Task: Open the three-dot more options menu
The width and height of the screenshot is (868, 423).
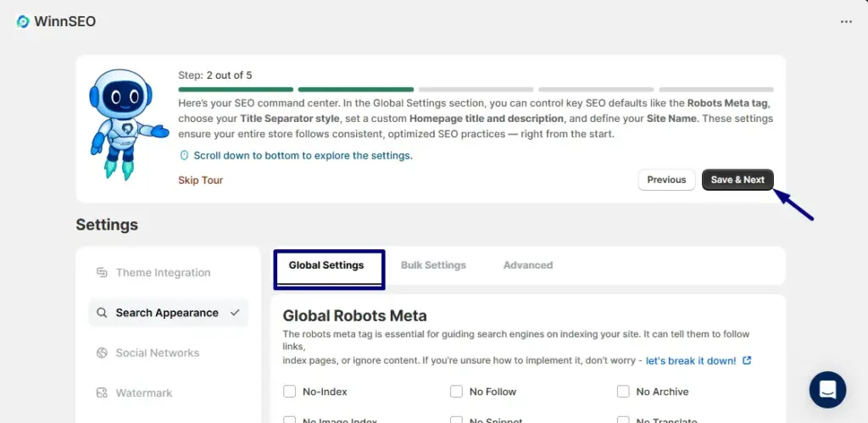Action: [846, 21]
